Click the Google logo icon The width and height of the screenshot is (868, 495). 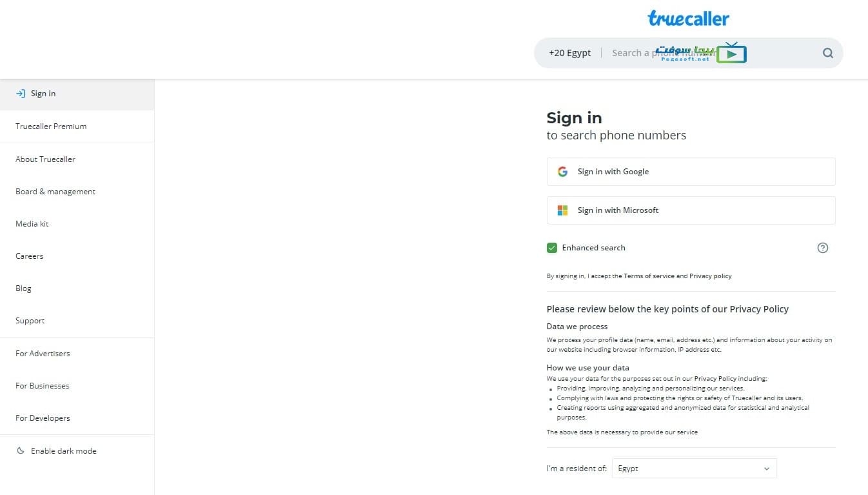562,172
